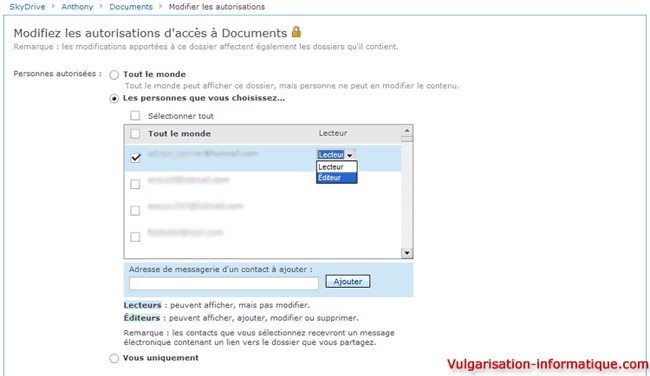Go to SkyDrive breadcrumb link
Screen dimensions: 650x376
pos(27,7)
